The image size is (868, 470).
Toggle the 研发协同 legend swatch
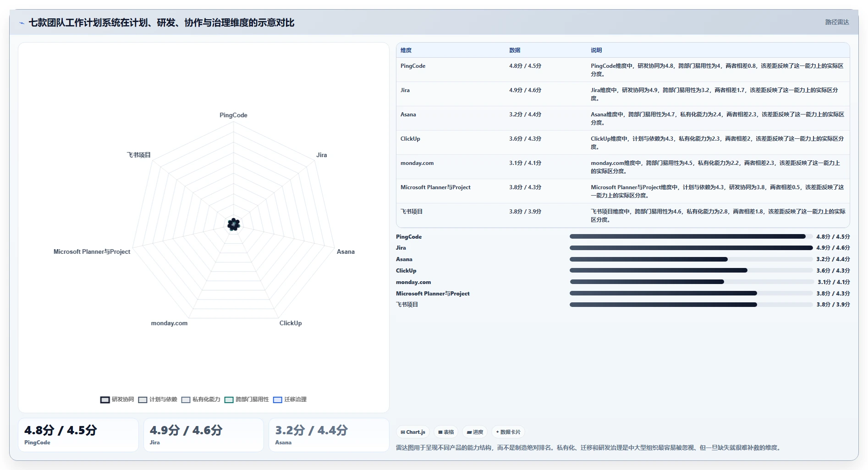(105, 400)
